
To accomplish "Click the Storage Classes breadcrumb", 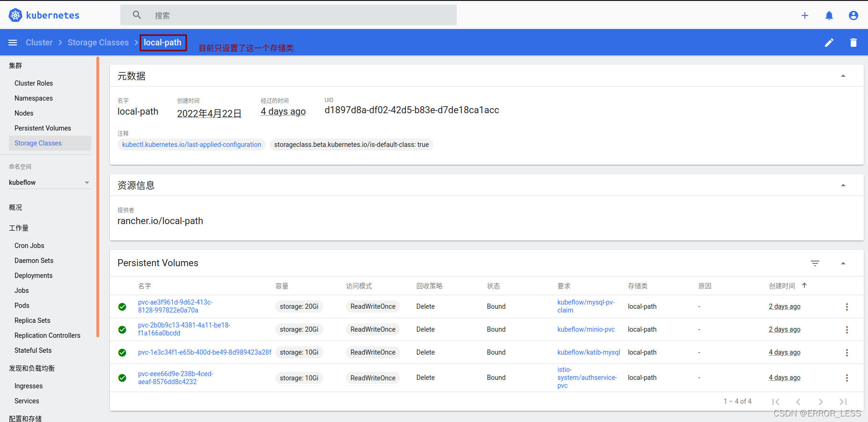I will point(98,43).
